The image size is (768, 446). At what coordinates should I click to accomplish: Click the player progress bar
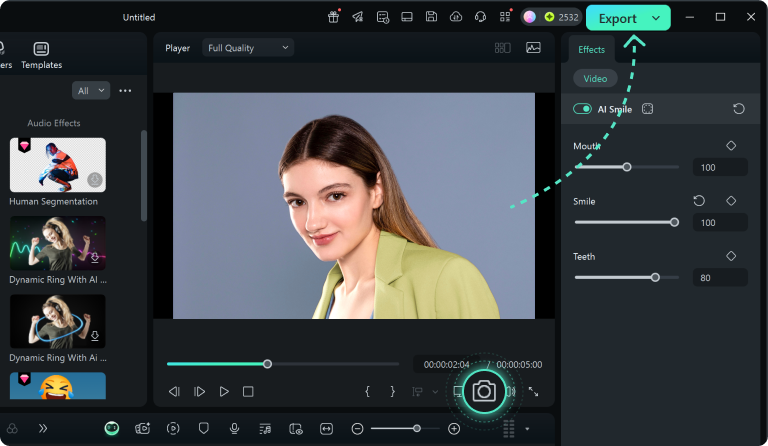[x=283, y=364]
